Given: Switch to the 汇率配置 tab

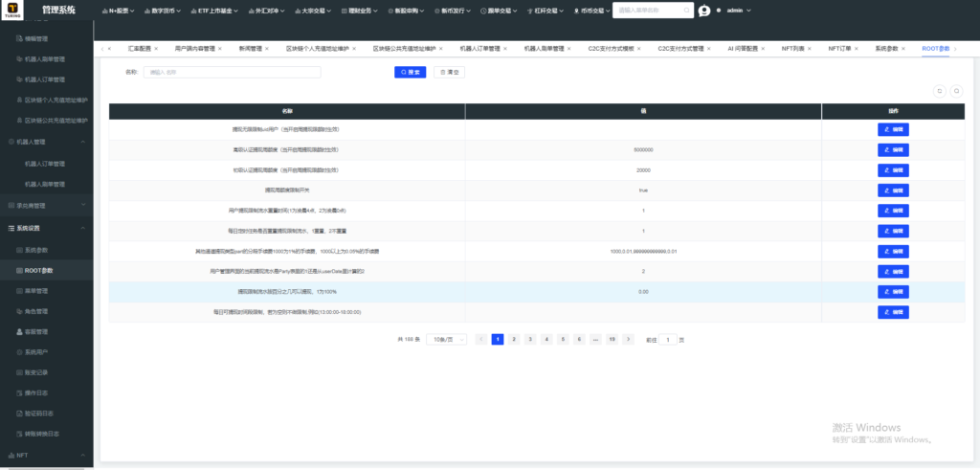Looking at the screenshot, I should coord(139,49).
